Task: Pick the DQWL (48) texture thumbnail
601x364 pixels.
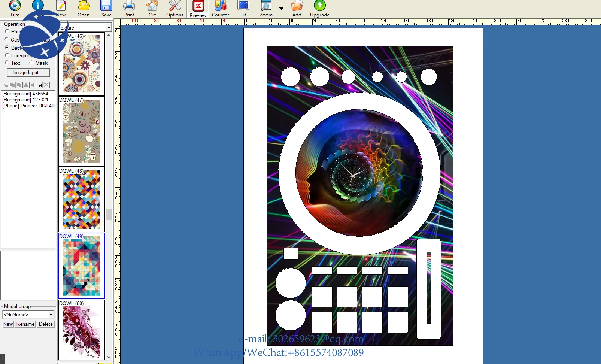Action: pyautogui.click(x=82, y=199)
